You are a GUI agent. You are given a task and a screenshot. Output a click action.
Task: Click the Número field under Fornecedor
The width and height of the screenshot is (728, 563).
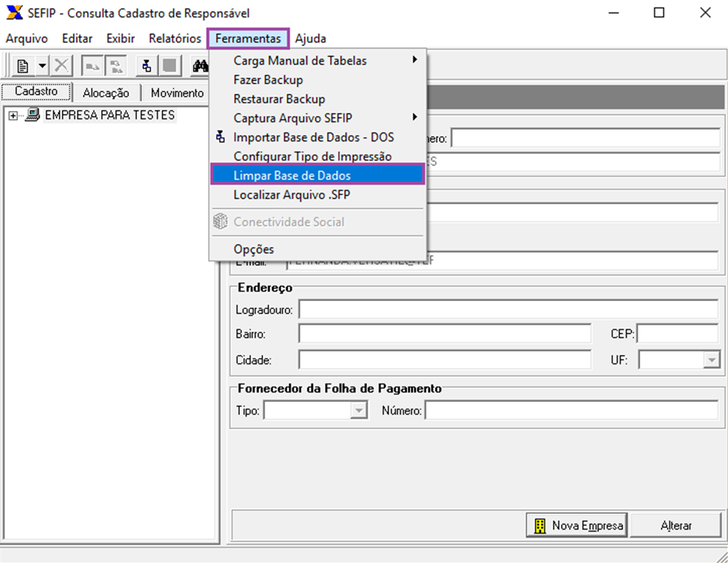572,410
